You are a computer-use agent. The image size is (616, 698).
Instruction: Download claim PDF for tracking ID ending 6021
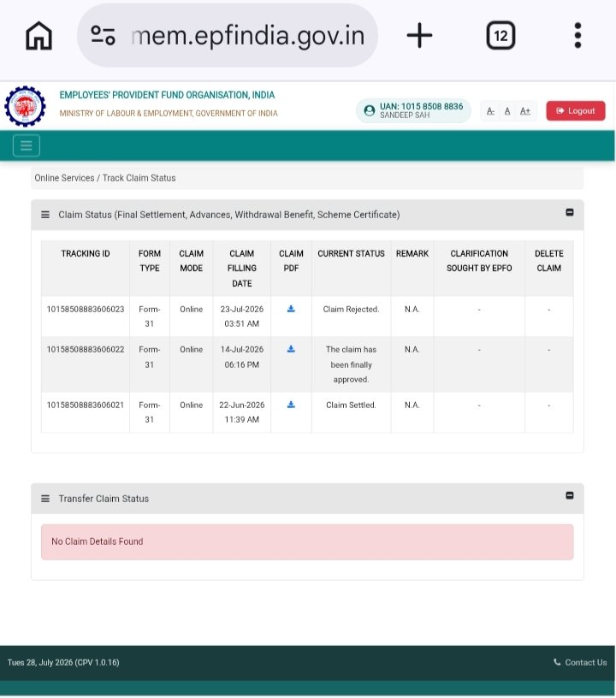[x=291, y=405]
